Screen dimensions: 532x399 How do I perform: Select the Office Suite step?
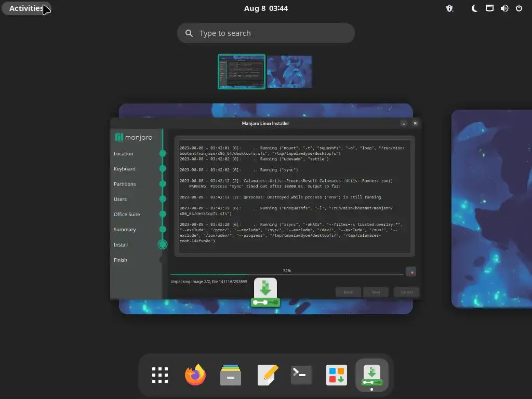[x=127, y=215]
